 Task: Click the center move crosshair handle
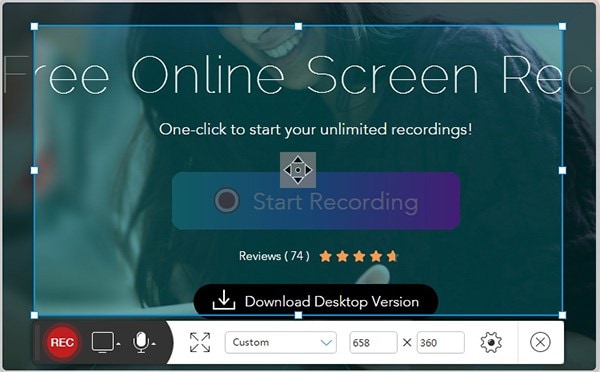pyautogui.click(x=298, y=170)
